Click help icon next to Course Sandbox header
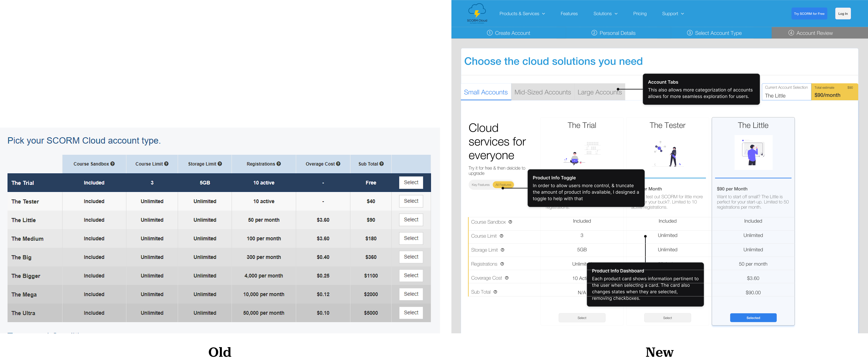 point(113,164)
